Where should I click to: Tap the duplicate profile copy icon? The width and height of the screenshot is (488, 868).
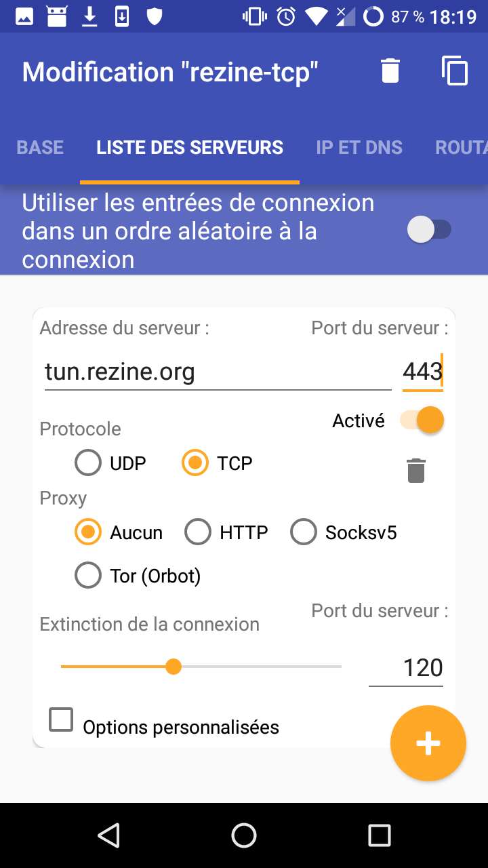point(455,71)
